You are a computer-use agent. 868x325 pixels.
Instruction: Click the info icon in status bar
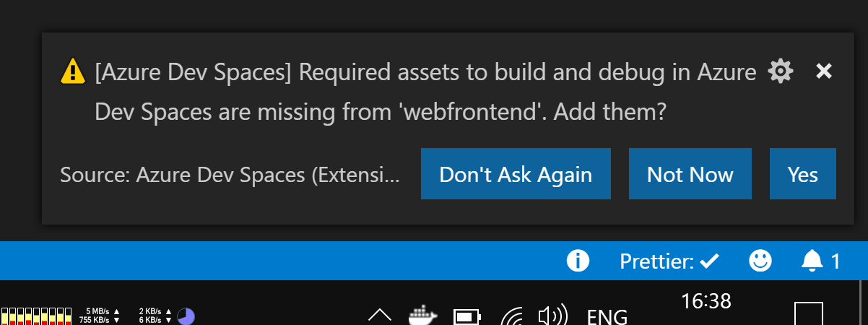pyautogui.click(x=578, y=261)
